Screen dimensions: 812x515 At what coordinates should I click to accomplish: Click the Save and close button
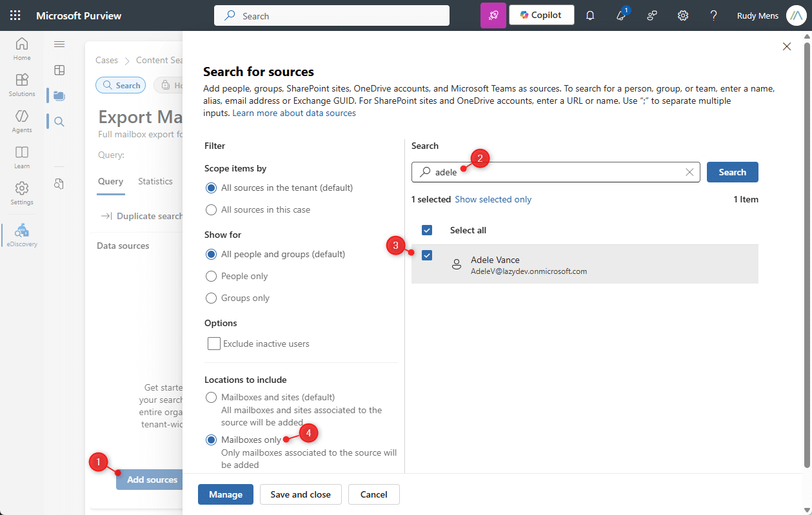[x=301, y=494]
